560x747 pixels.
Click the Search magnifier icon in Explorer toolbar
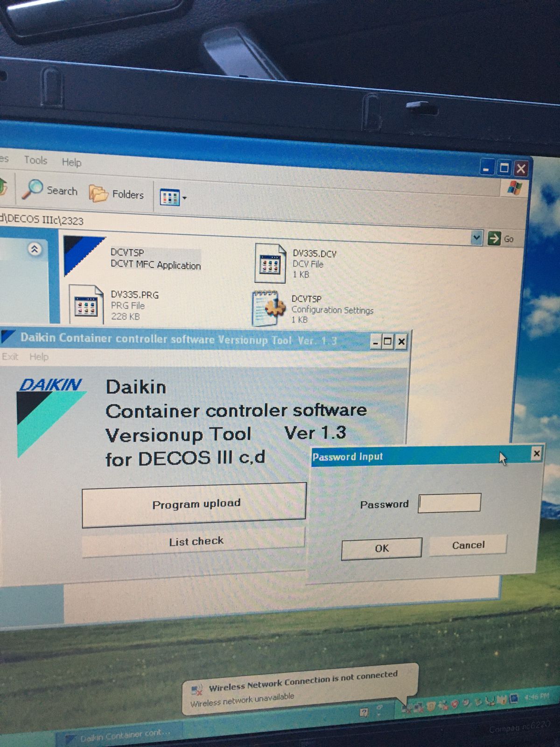coord(34,189)
